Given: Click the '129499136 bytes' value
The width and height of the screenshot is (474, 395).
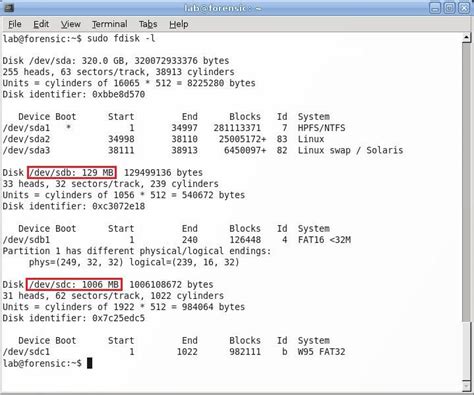Looking at the screenshot, I should [163, 173].
